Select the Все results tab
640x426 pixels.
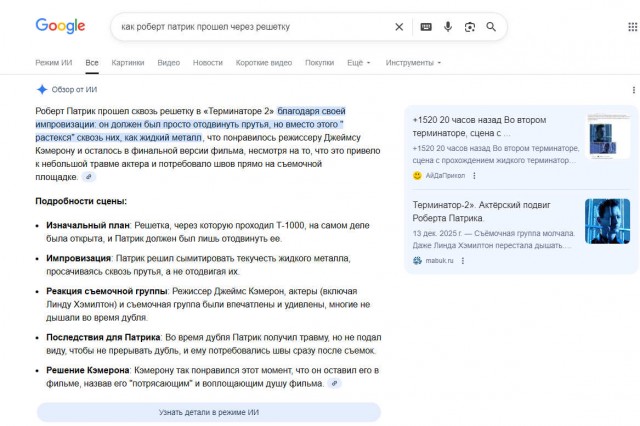click(x=92, y=63)
